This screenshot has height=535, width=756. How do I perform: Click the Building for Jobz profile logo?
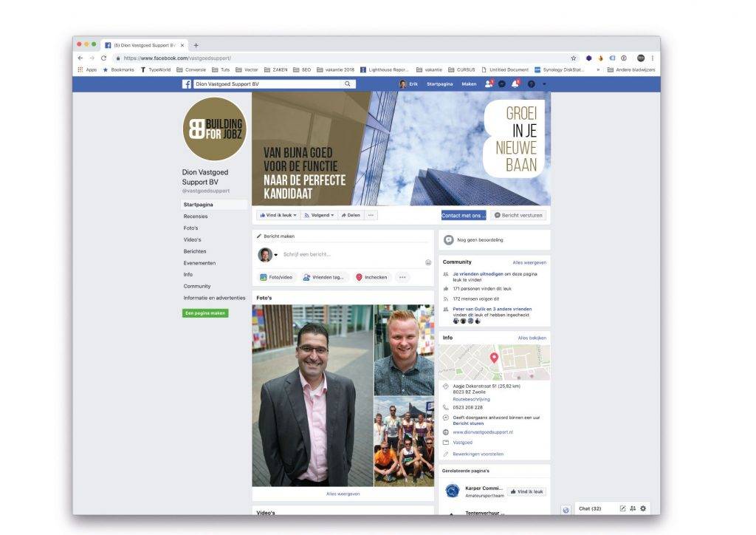click(215, 129)
